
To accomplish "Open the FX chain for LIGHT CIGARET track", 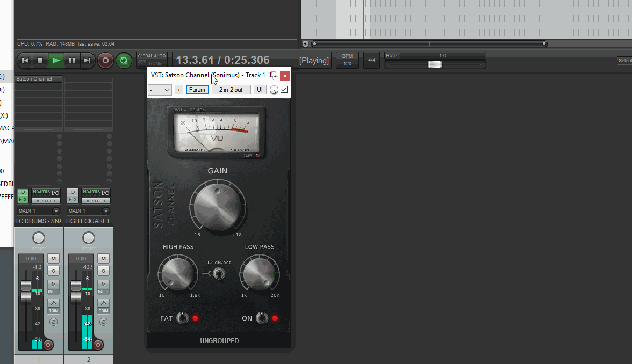I will [73, 199].
